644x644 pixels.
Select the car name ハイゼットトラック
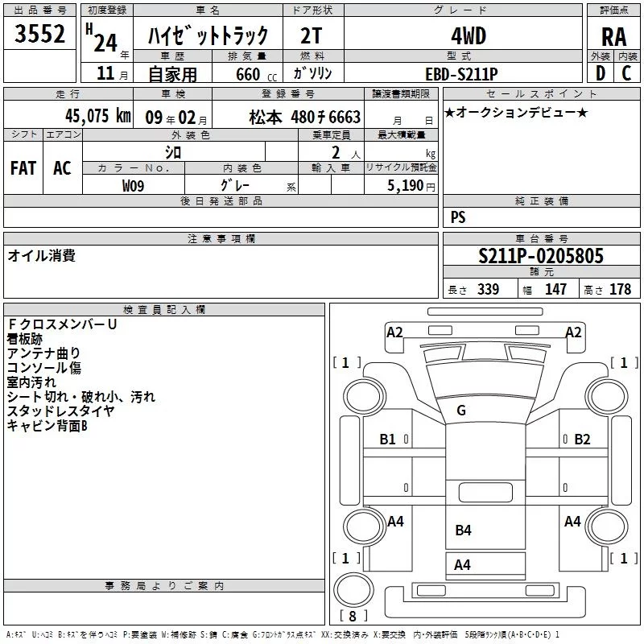[208, 35]
